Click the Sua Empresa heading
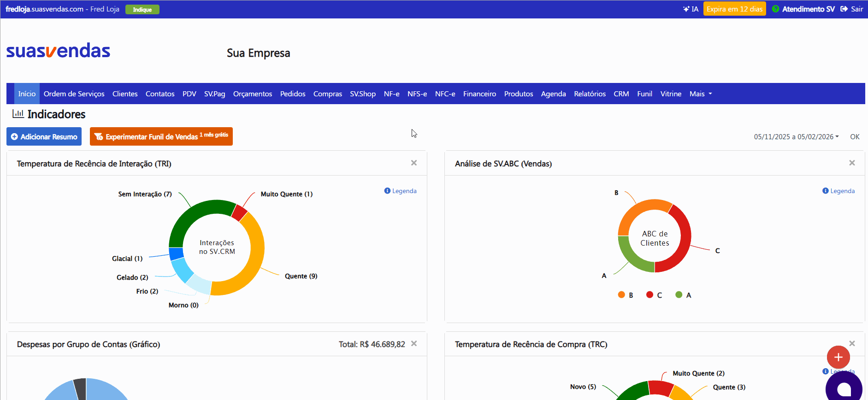This screenshot has height=400, width=868. click(x=259, y=53)
